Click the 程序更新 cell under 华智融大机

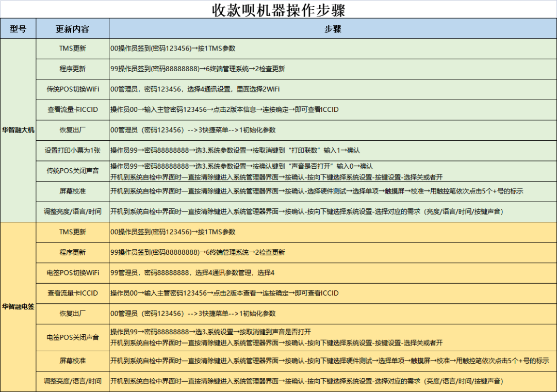click(x=72, y=69)
